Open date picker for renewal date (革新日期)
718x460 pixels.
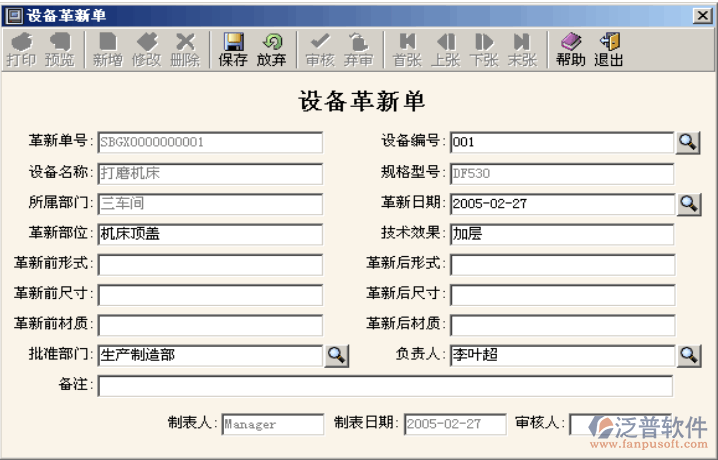(688, 204)
